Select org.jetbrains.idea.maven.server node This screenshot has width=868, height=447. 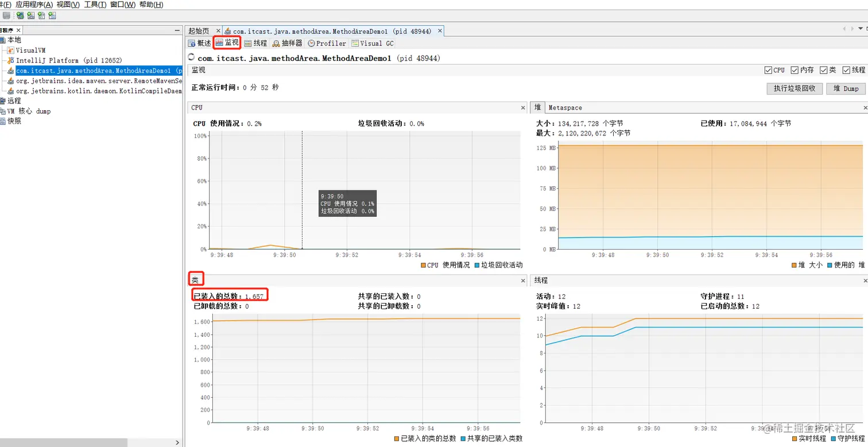click(99, 81)
